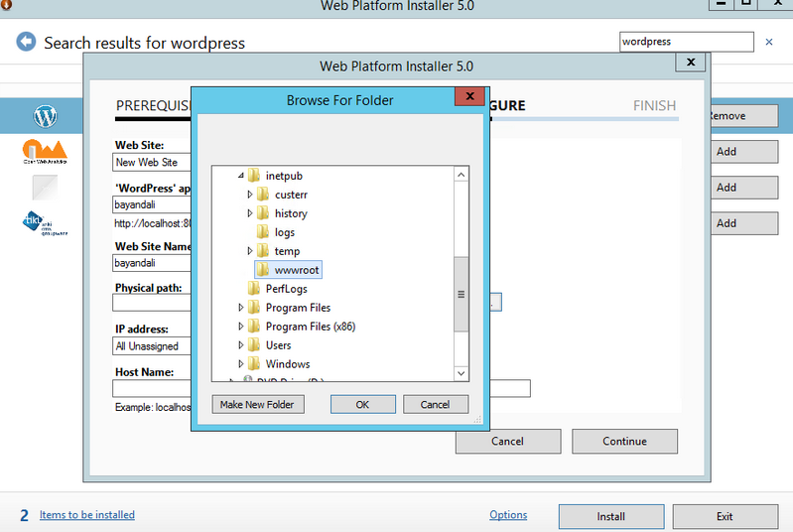Click the Web Site dropdown field
793x532 pixels.
[152, 163]
